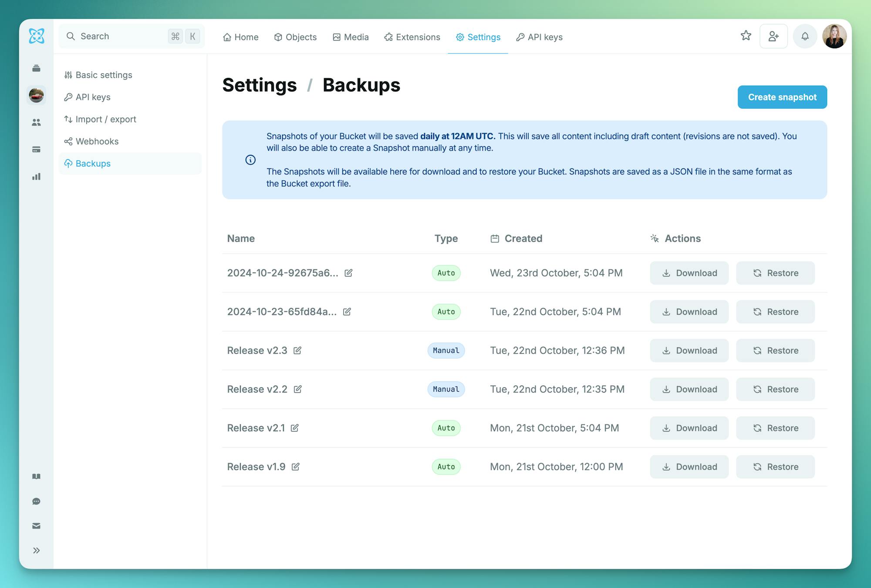Click edit icon beside Release v2.3

(x=297, y=350)
